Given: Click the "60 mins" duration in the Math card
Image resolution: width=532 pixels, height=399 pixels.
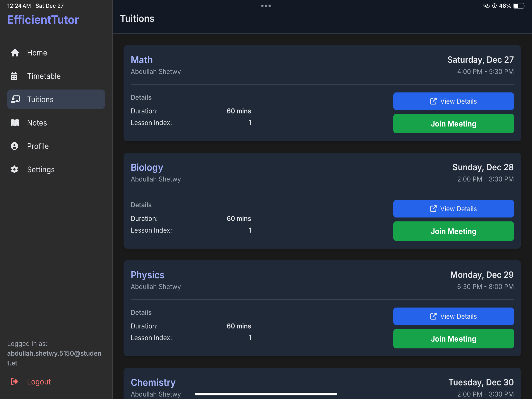Looking at the screenshot, I should click(x=239, y=111).
